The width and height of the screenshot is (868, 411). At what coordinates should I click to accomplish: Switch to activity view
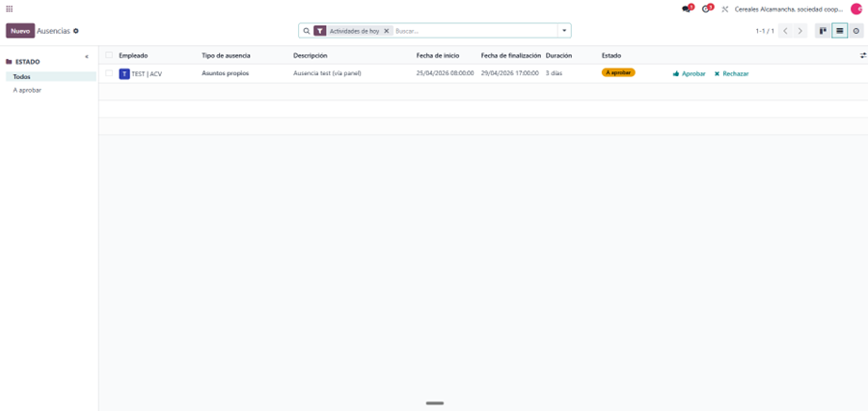tap(856, 31)
